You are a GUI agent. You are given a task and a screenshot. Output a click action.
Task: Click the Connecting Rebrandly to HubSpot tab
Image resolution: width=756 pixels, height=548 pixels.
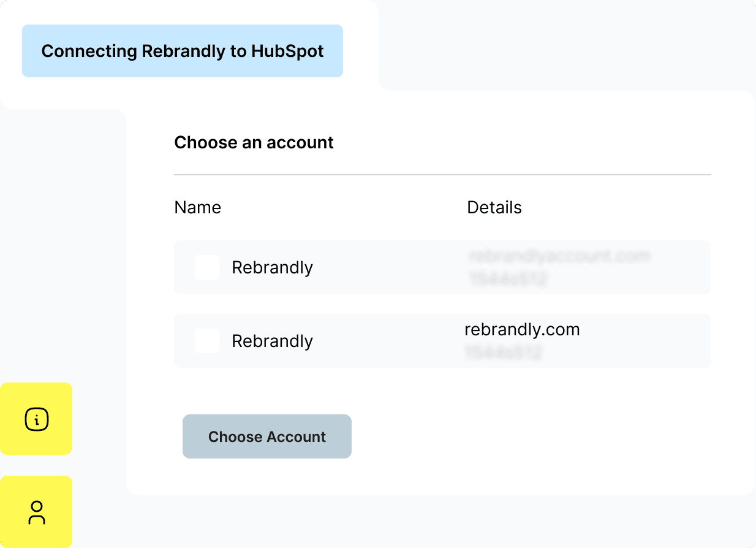[182, 51]
